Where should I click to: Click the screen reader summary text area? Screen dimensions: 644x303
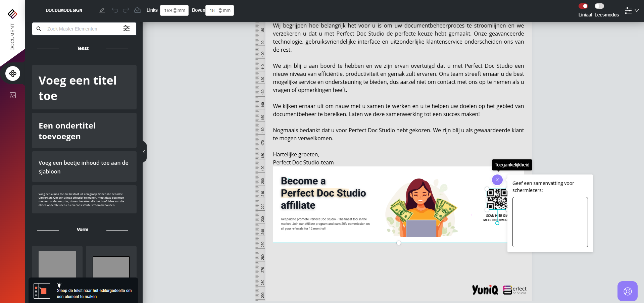[550, 222]
